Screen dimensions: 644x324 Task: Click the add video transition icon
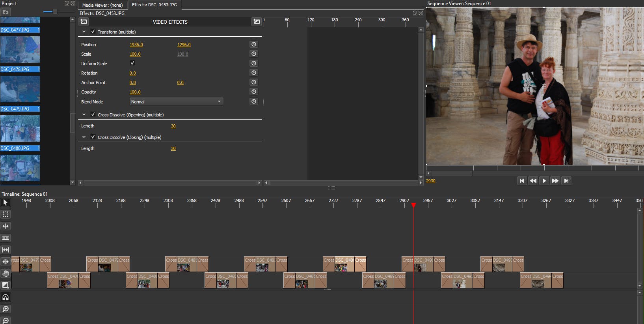tap(257, 22)
